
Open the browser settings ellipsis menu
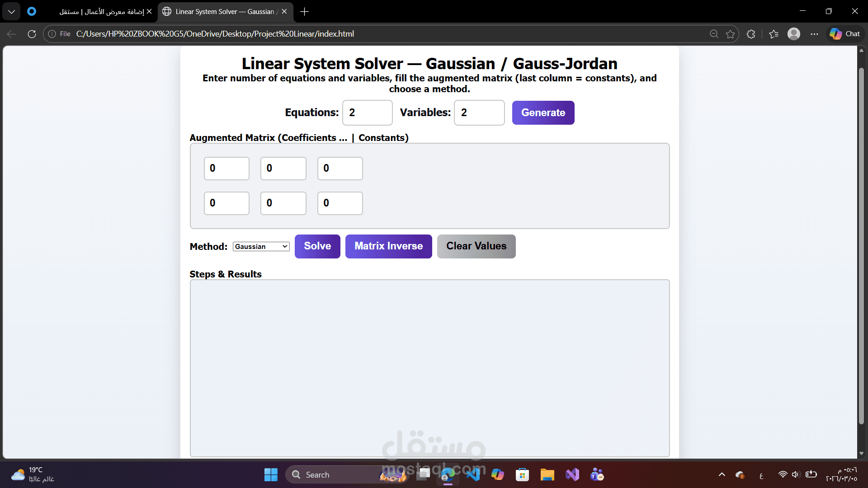pyautogui.click(x=815, y=34)
